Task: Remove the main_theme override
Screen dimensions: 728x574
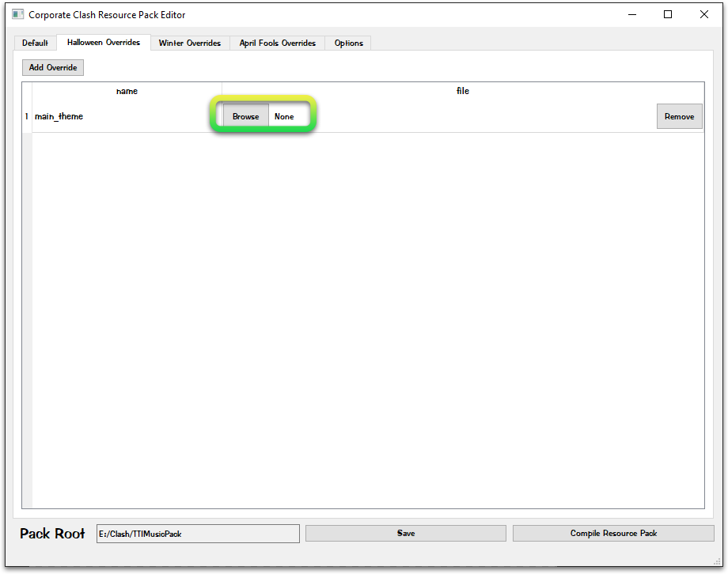Action: tap(679, 116)
